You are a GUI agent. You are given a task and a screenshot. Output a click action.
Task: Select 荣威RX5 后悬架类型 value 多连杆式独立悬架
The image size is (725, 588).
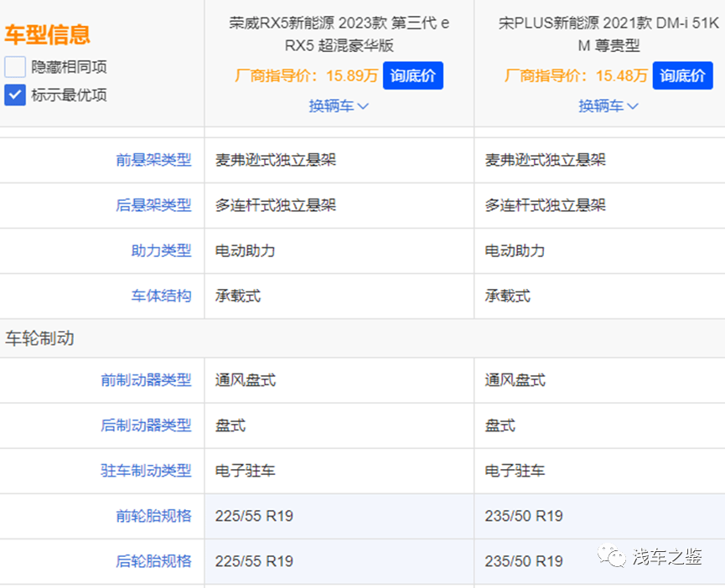coord(276,205)
